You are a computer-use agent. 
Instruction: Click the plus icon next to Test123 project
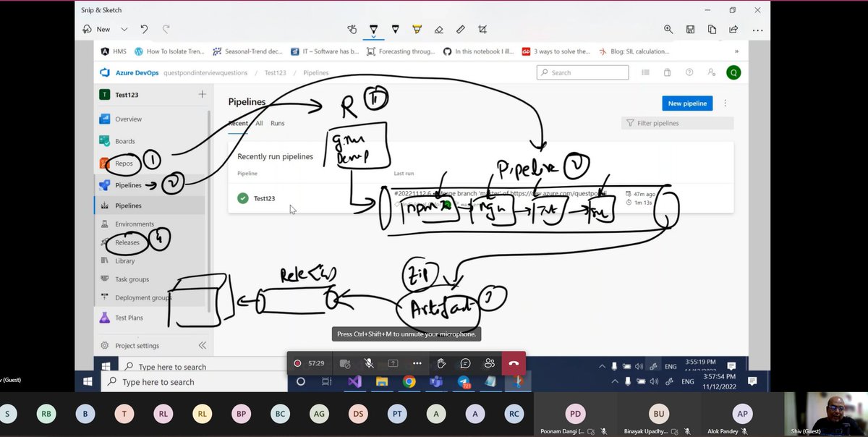coord(202,94)
